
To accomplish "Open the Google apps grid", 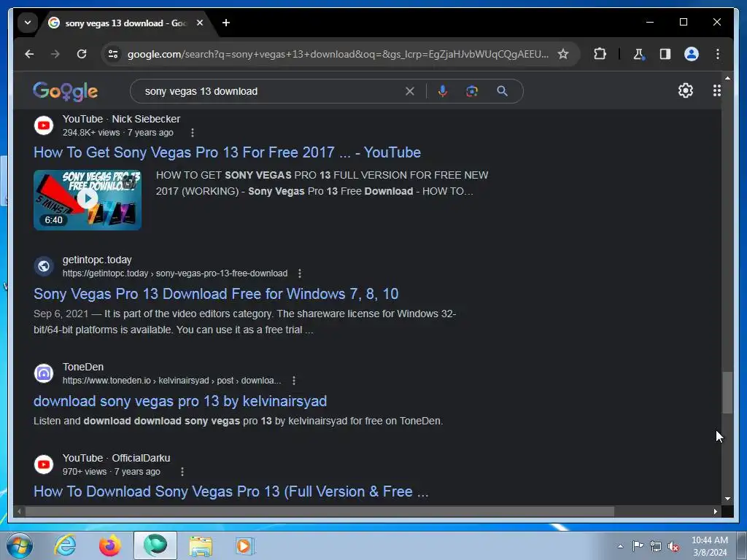I will pyautogui.click(x=716, y=90).
